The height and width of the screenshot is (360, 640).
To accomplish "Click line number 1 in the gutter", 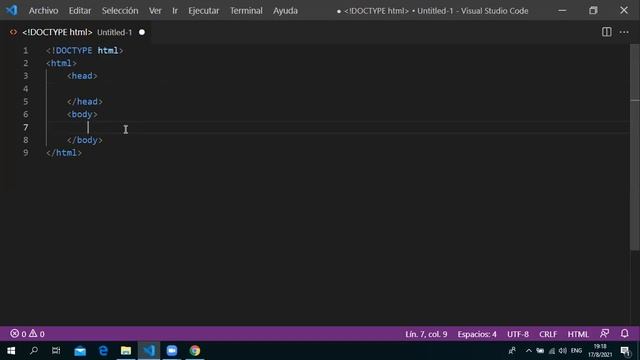I will click(26, 51).
